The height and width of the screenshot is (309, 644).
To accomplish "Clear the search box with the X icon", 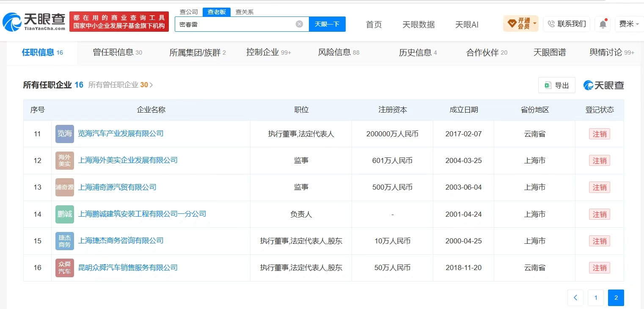I will tap(299, 24).
